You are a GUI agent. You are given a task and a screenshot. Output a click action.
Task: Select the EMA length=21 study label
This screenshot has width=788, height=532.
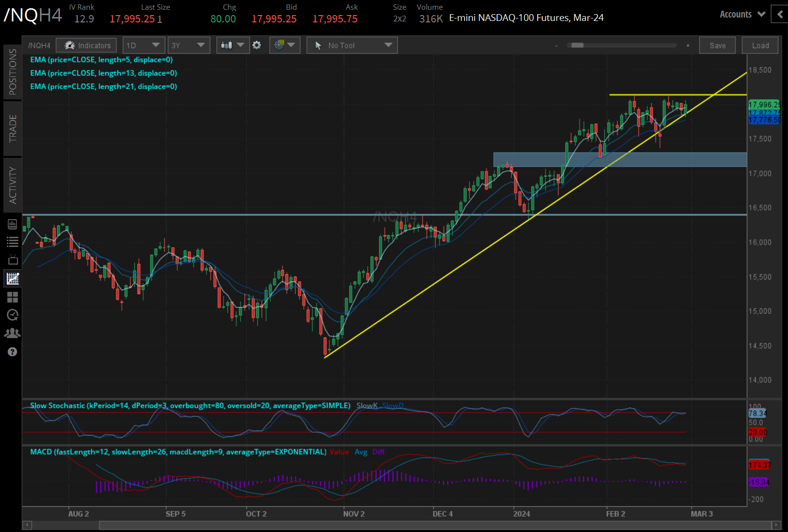104,86
